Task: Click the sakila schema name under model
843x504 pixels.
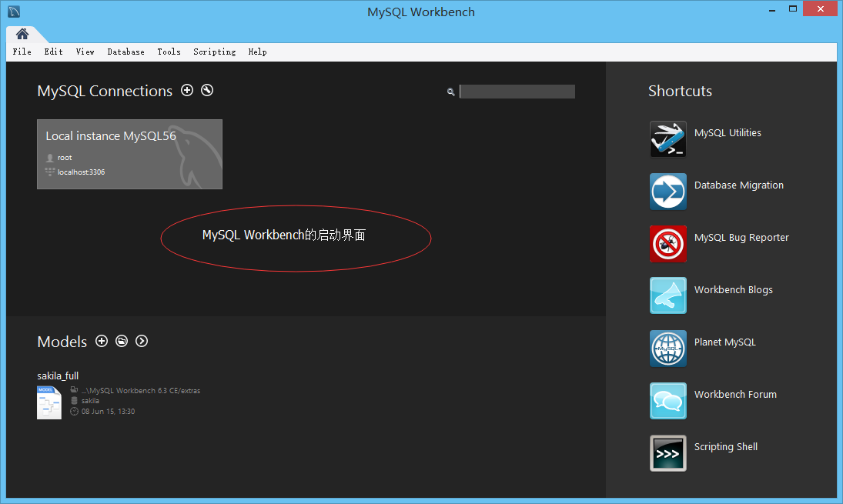Action: pyautogui.click(x=90, y=401)
